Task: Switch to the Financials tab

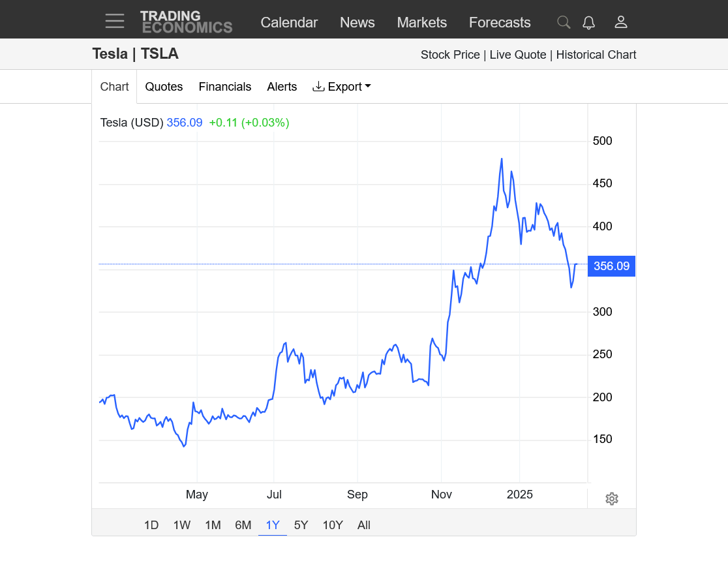Action: [x=225, y=87]
